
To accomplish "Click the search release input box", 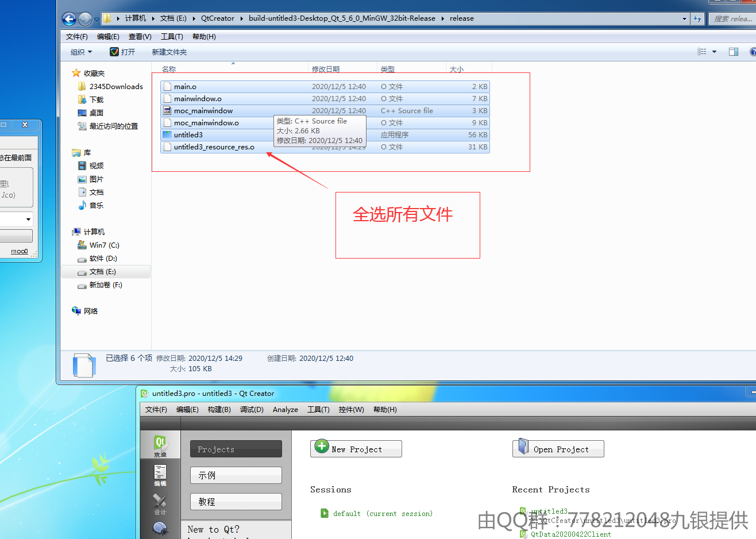I will click(x=732, y=18).
